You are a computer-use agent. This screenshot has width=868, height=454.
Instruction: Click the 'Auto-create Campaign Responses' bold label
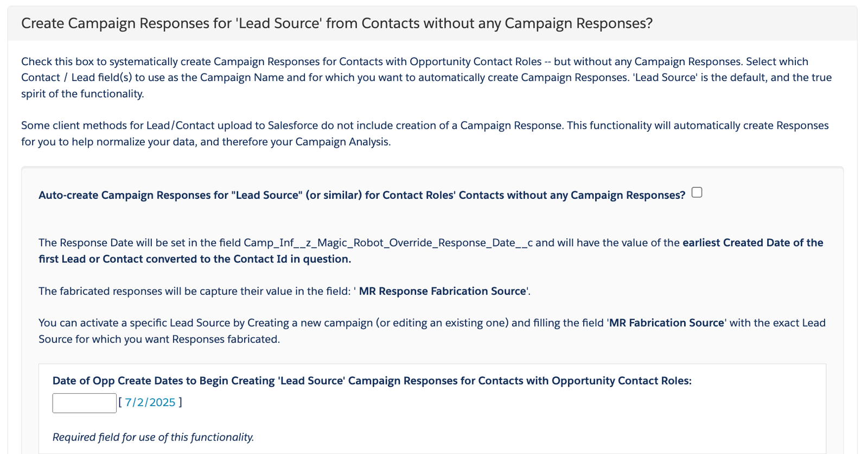pyautogui.click(x=362, y=195)
